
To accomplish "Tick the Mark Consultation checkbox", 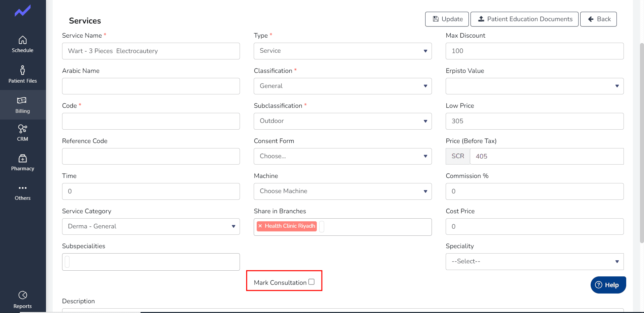I will (311, 282).
